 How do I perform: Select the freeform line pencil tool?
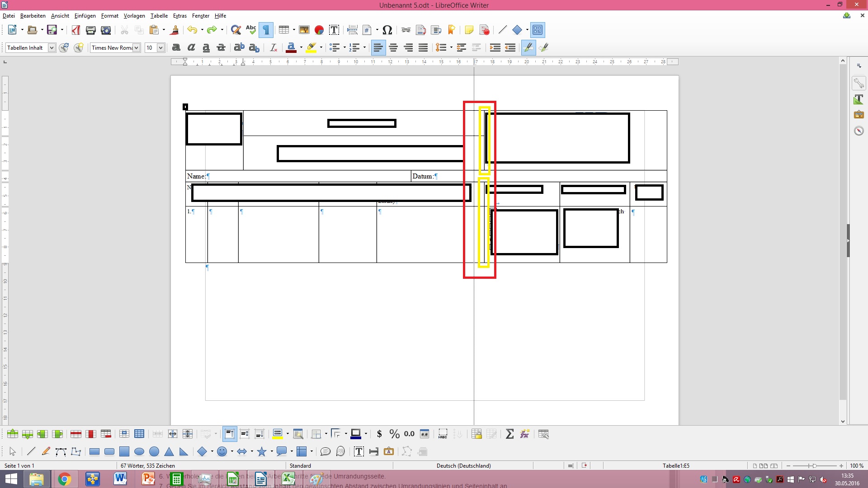pos(46,451)
